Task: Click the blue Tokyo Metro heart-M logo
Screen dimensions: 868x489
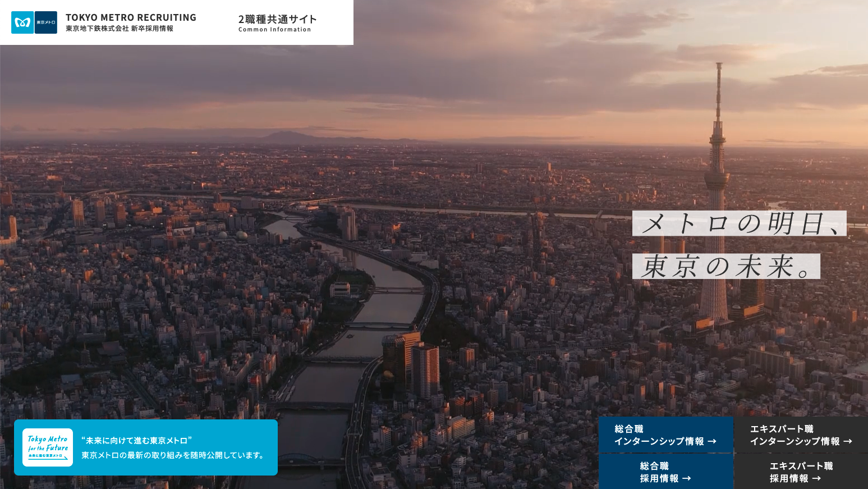Action: [x=22, y=22]
